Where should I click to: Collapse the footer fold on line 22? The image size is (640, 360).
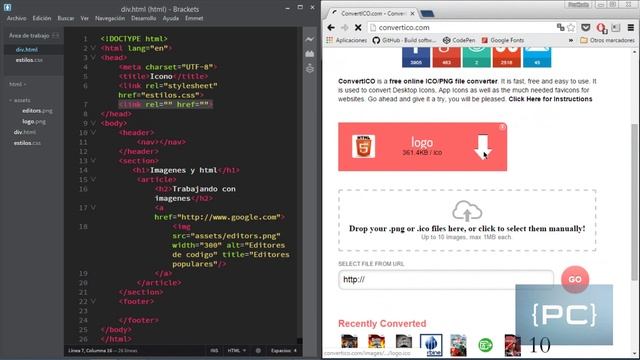93,302
